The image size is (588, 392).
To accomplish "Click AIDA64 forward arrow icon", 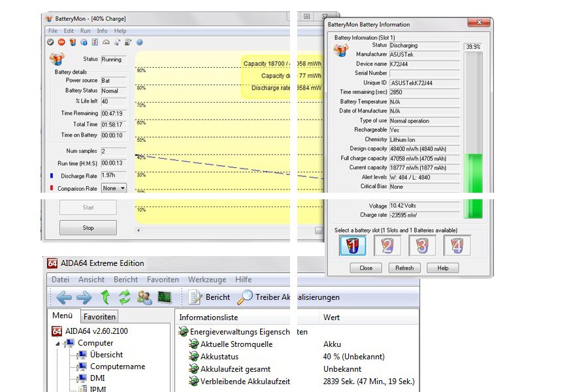I will (84, 297).
